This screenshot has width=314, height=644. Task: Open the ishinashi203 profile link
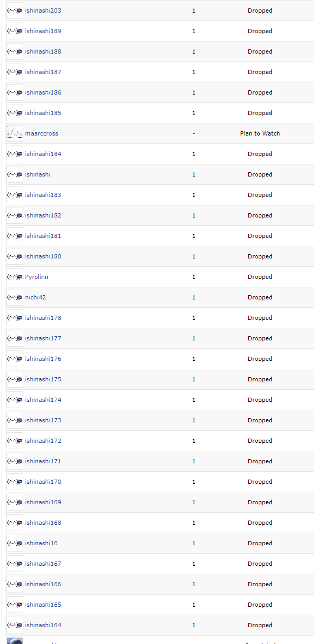[x=43, y=11]
